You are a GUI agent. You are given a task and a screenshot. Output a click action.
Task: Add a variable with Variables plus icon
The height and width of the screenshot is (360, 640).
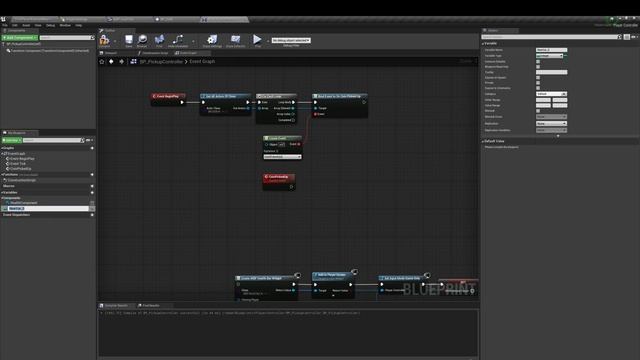(x=92, y=192)
